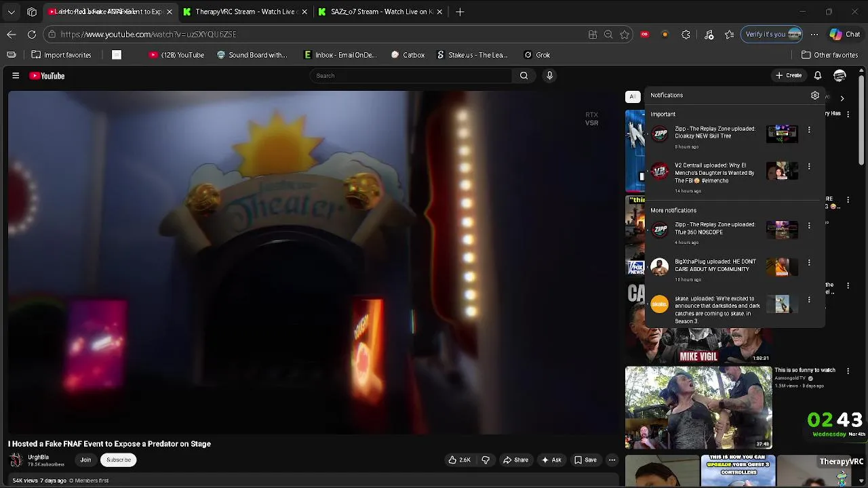This screenshot has height=488, width=868.
Task: Click the Join channel button
Action: tap(85, 460)
